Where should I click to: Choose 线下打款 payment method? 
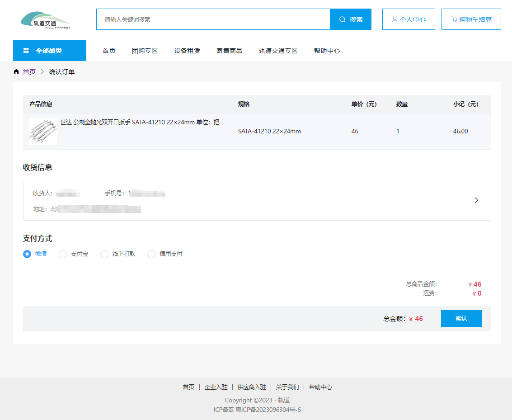click(104, 254)
